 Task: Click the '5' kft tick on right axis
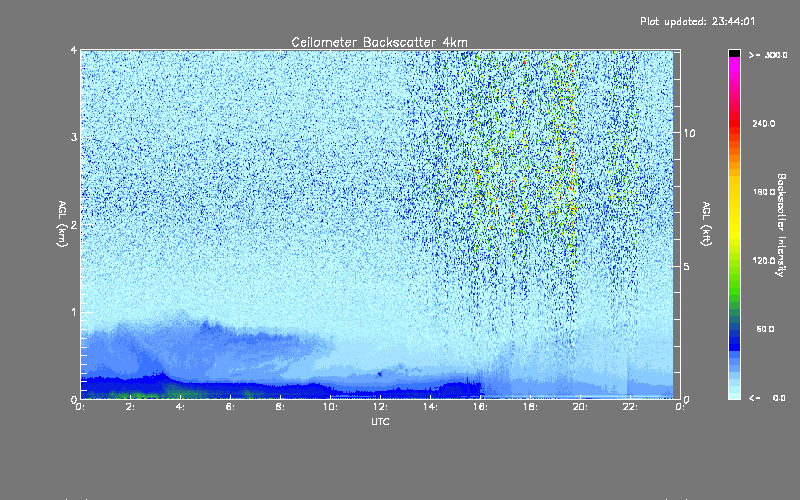(687, 266)
